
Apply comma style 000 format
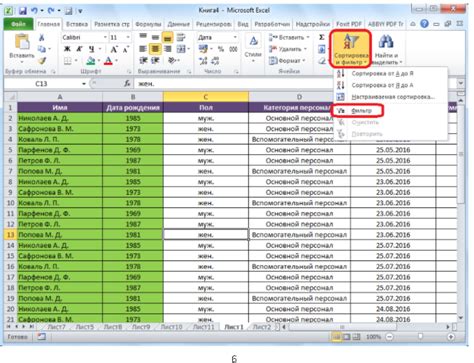pos(233,49)
